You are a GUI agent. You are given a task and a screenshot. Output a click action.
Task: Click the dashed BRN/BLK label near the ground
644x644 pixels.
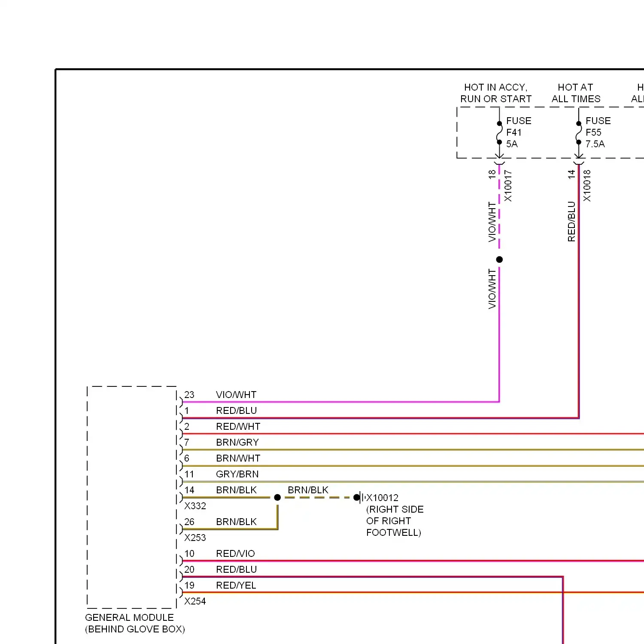pyautogui.click(x=308, y=490)
